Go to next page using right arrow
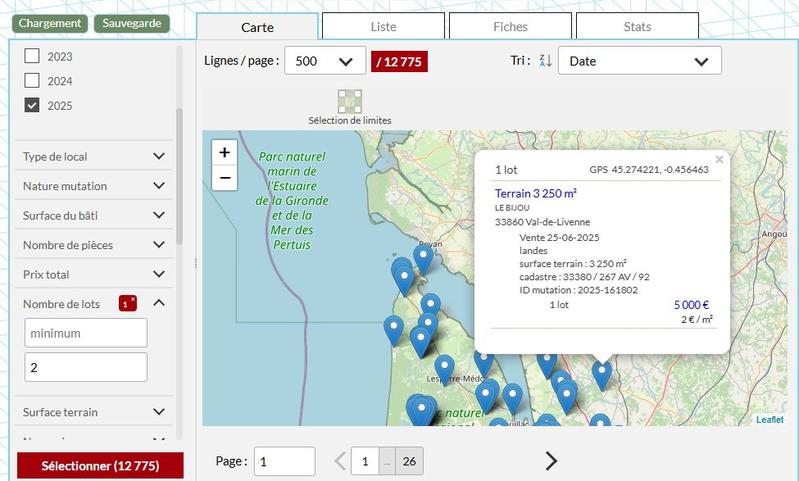The image size is (799, 481). click(x=551, y=461)
